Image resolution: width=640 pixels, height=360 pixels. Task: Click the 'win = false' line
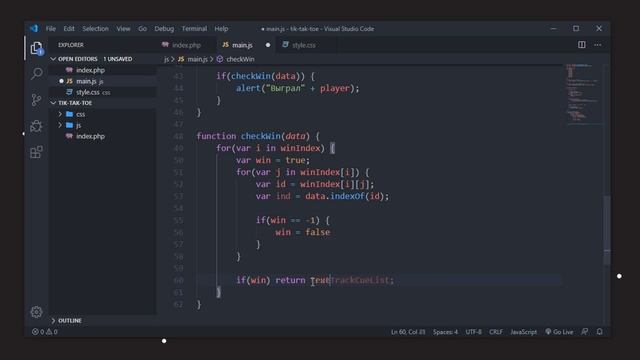302,232
